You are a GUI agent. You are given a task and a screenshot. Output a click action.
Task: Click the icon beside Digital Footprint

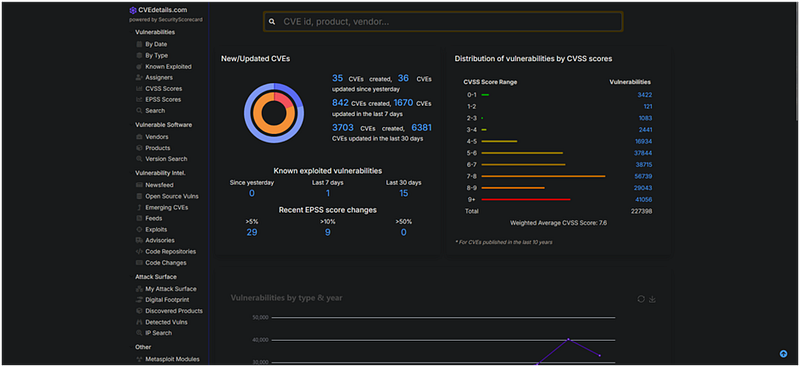coord(139,300)
